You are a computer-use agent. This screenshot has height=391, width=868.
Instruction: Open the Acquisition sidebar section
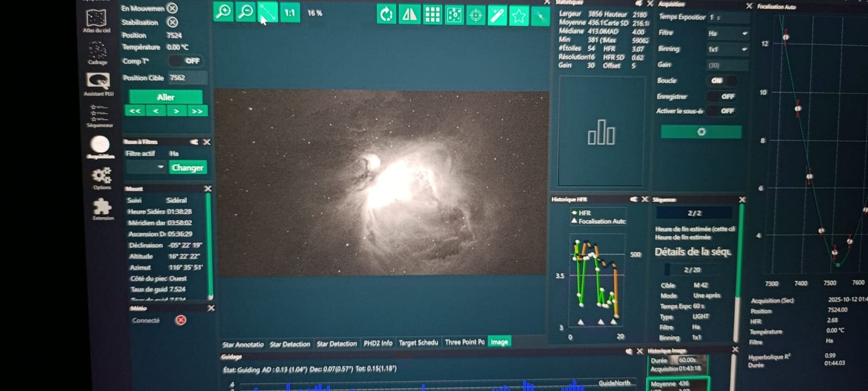[100, 147]
